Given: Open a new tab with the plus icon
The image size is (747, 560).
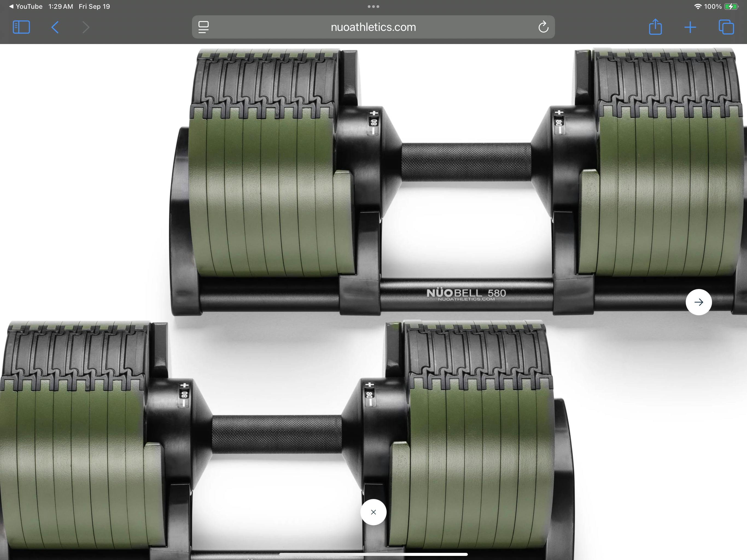Looking at the screenshot, I should point(690,27).
